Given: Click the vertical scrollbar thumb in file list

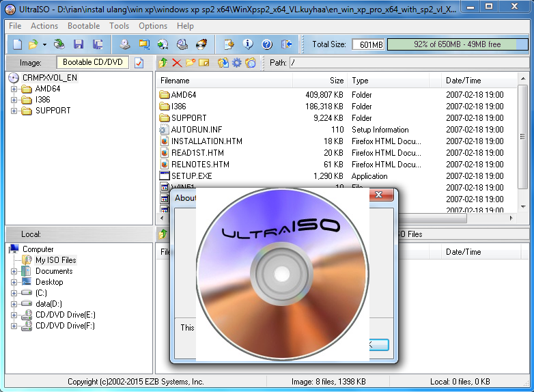Looking at the screenshot, I should click(523, 137).
